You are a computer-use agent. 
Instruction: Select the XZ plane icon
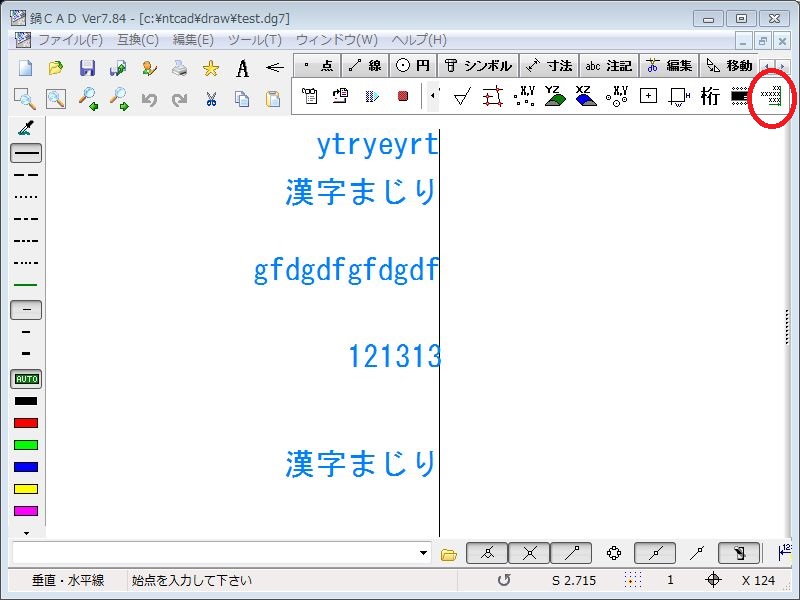(x=586, y=95)
